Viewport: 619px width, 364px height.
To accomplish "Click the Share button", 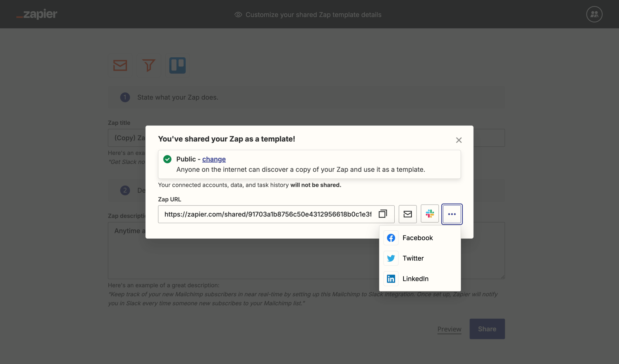I will [x=487, y=329].
